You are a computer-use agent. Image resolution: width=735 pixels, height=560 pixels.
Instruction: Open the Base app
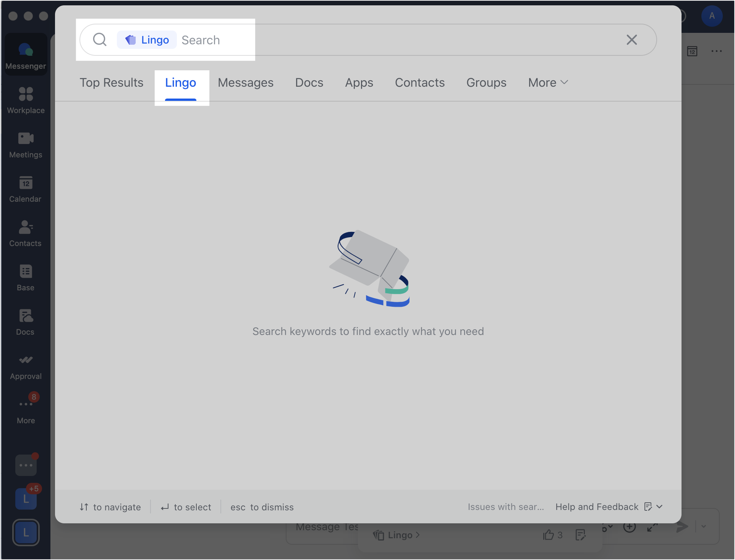pyautogui.click(x=25, y=277)
